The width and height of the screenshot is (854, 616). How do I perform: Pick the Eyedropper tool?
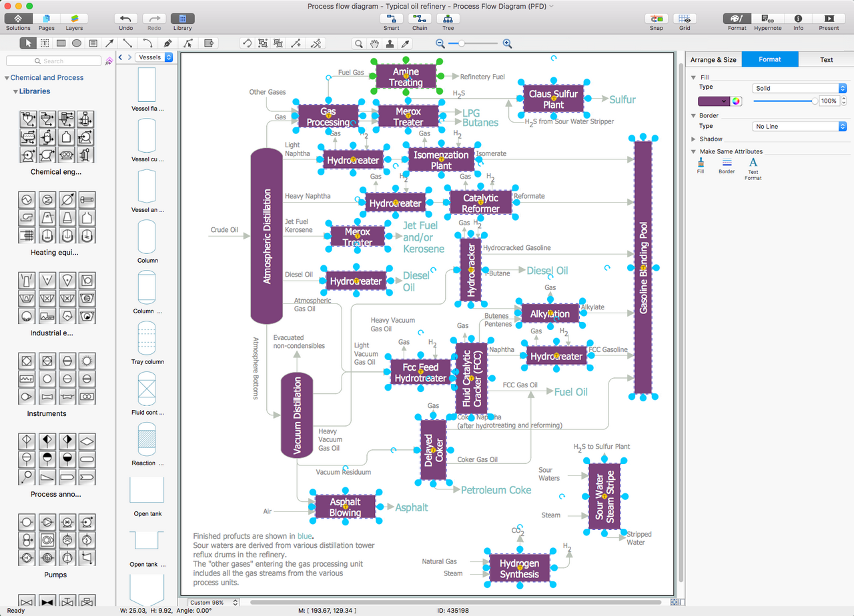click(404, 43)
